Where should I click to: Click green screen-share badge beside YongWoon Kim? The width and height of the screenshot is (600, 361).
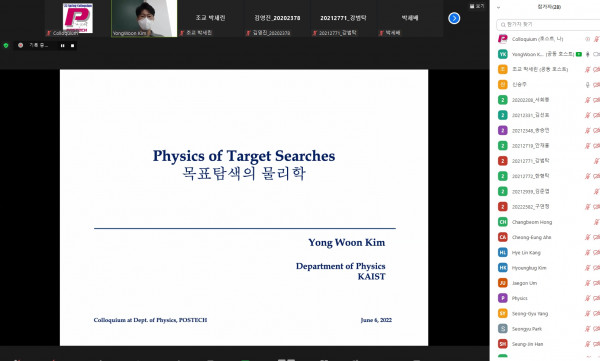point(579,54)
